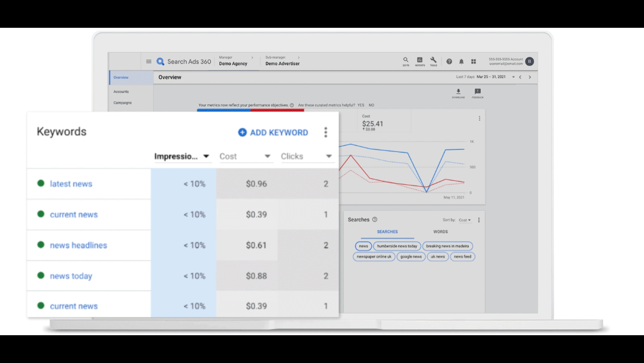This screenshot has width=644, height=363.
Task: Expand the Impressions column dropdown
Action: pyautogui.click(x=206, y=157)
